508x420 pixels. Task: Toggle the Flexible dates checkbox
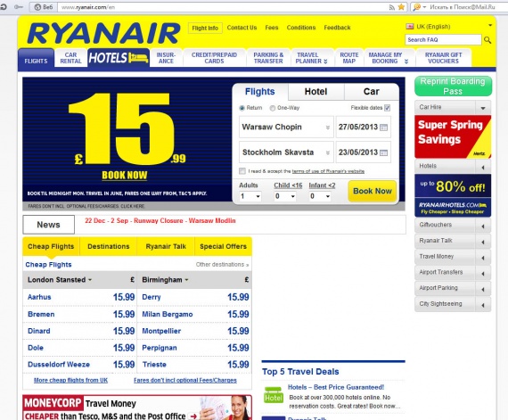pyautogui.click(x=387, y=108)
